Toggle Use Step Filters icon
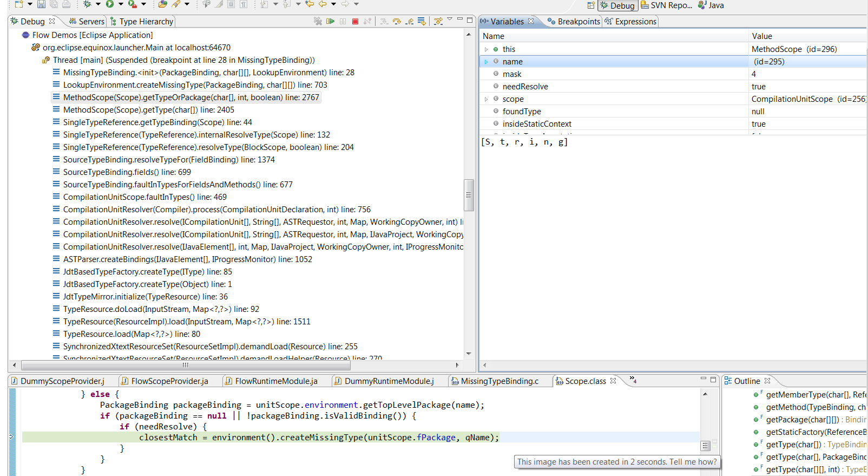 [438, 21]
